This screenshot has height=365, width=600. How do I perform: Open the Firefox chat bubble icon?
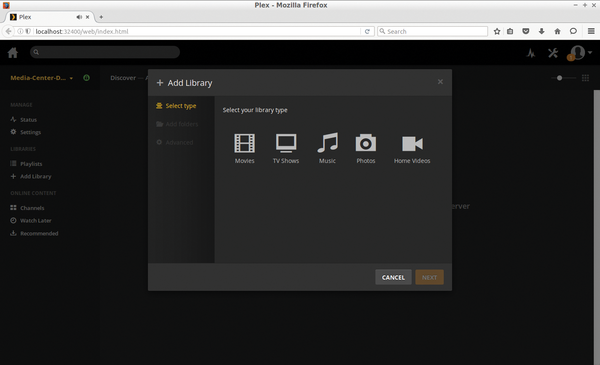click(x=573, y=31)
